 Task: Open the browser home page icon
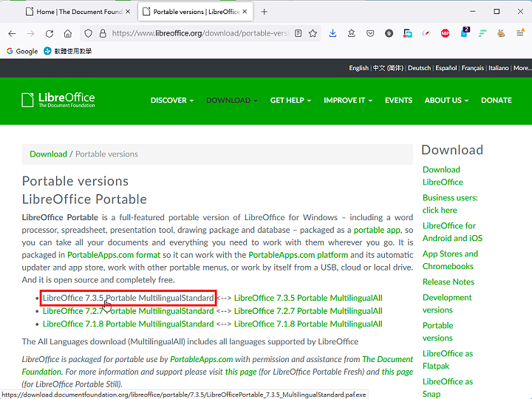[68, 33]
